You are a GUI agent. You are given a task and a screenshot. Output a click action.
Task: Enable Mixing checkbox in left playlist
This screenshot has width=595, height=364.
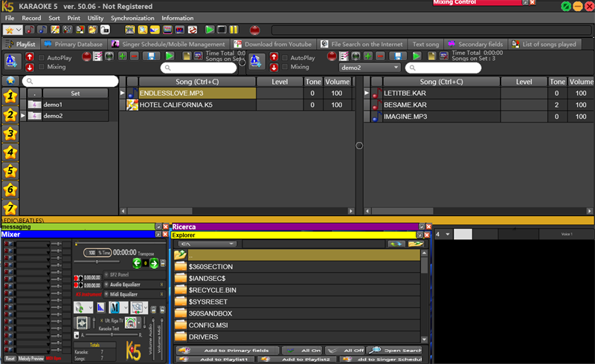(42, 67)
